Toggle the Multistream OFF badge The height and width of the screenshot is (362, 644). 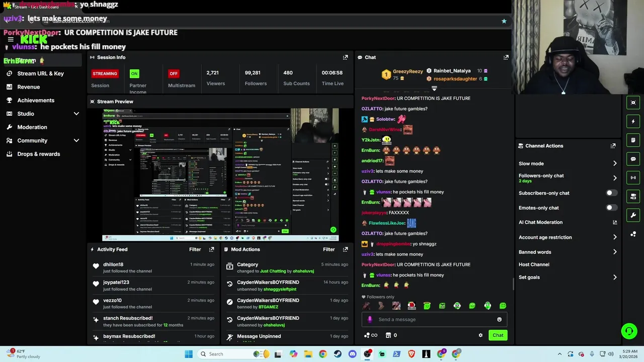coord(174,73)
